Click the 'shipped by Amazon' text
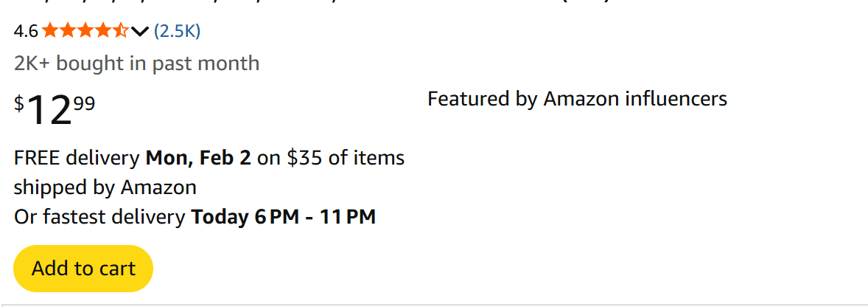The width and height of the screenshot is (868, 307). click(105, 187)
